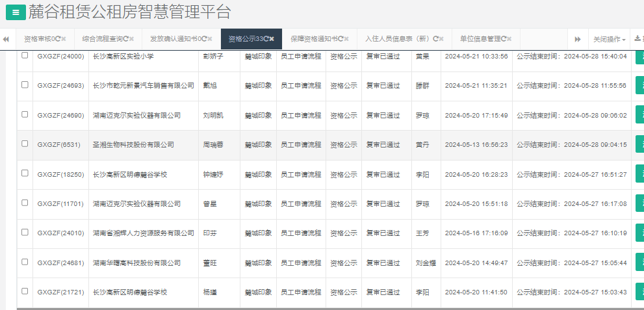The width and height of the screenshot is (644, 310).
Task: Check the box for GXGZF(24010)
Action: tap(25, 232)
